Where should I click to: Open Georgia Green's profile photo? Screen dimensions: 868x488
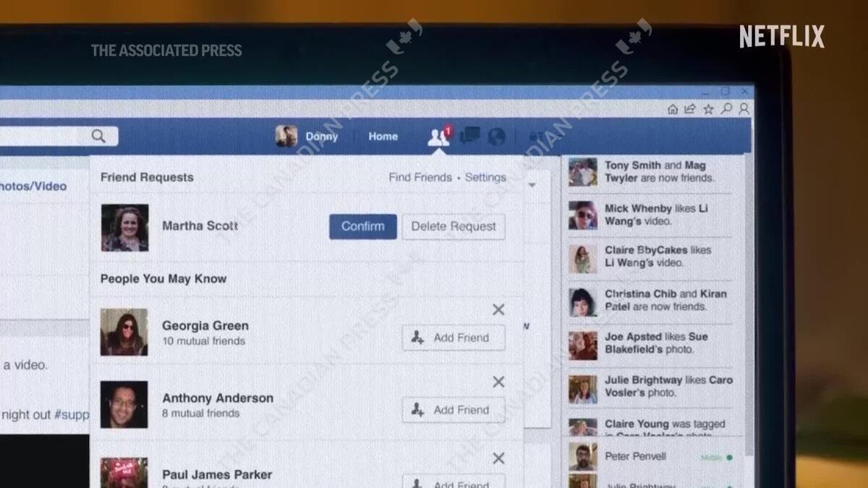(x=124, y=333)
